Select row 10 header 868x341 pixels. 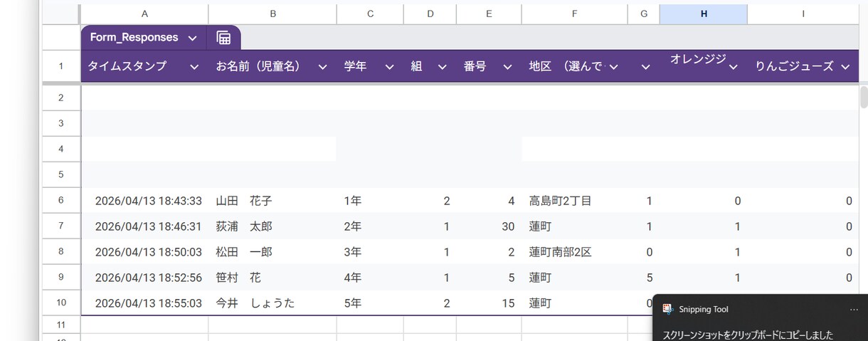60,303
